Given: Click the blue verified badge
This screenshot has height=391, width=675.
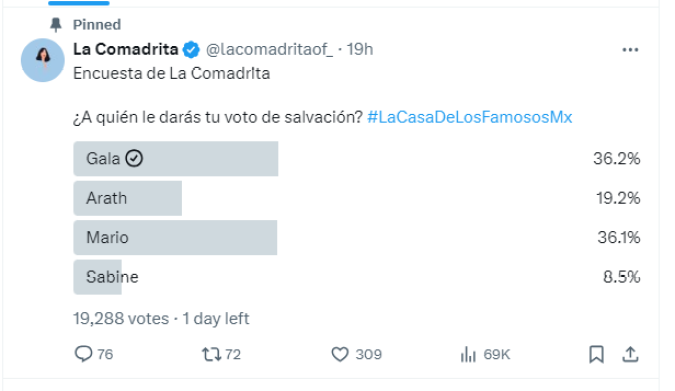Looking at the screenshot, I should [x=191, y=50].
